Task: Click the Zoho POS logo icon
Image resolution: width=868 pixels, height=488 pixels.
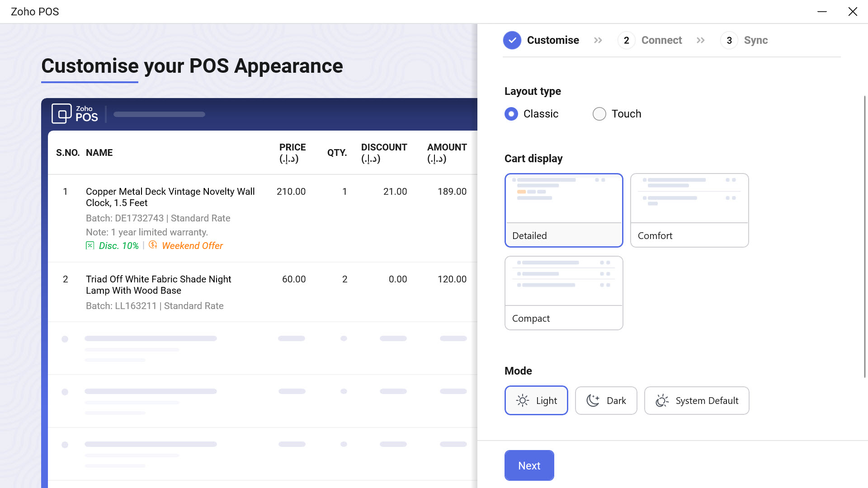Action: click(61, 113)
